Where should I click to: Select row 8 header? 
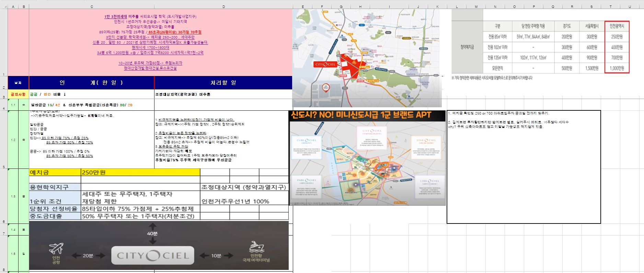tap(4, 254)
